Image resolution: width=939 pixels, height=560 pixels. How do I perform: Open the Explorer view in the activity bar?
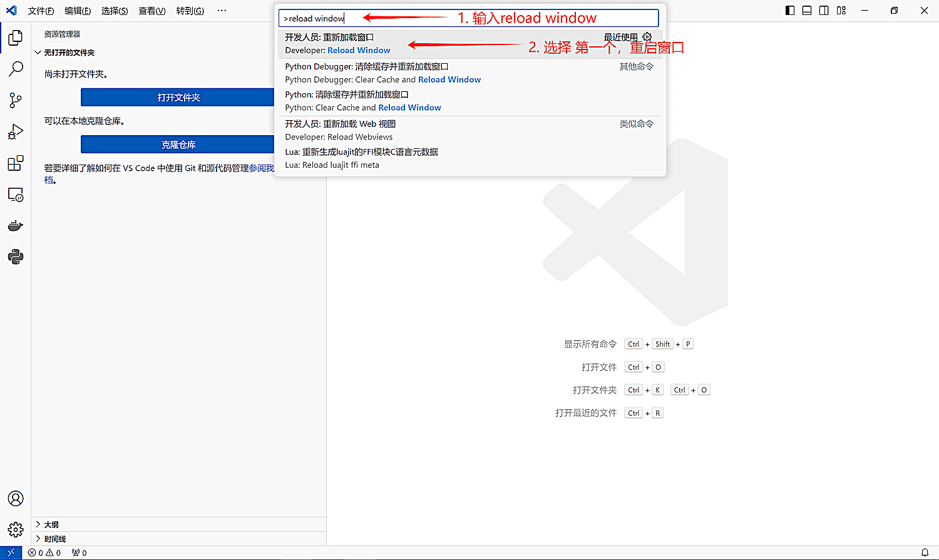[16, 38]
